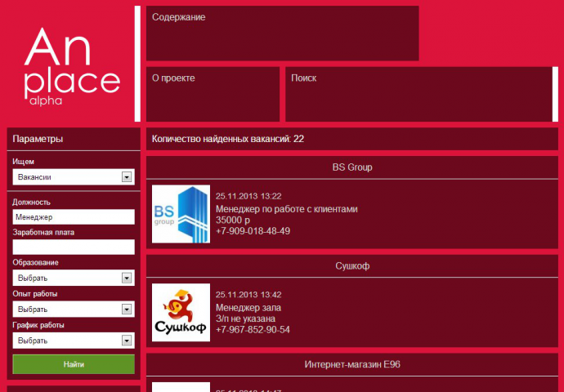564x392 pixels.
Task: Expand the Опыт работы dropdown
Action: click(x=74, y=309)
